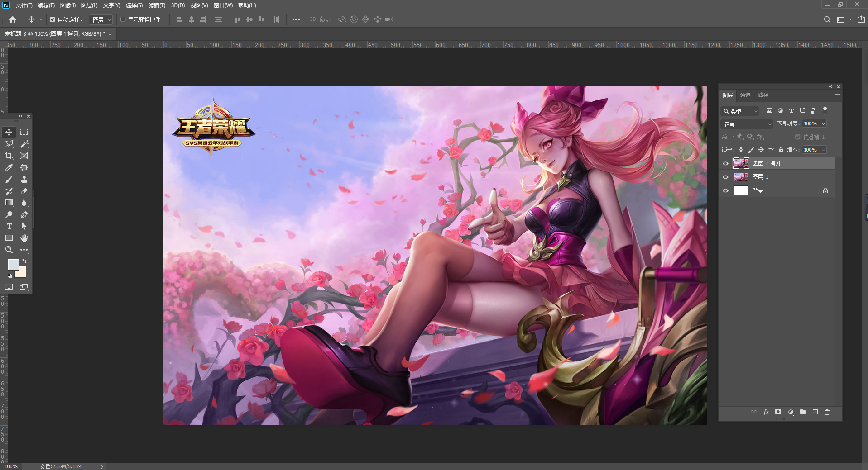The image size is (868, 470).
Task: Open the 自动选择 图层 dropdown
Action: 101,19
